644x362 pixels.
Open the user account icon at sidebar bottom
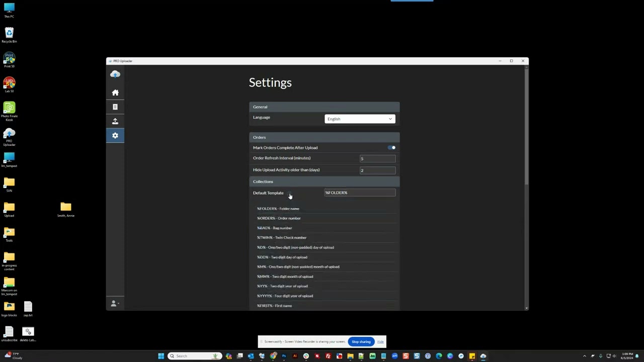click(x=114, y=303)
